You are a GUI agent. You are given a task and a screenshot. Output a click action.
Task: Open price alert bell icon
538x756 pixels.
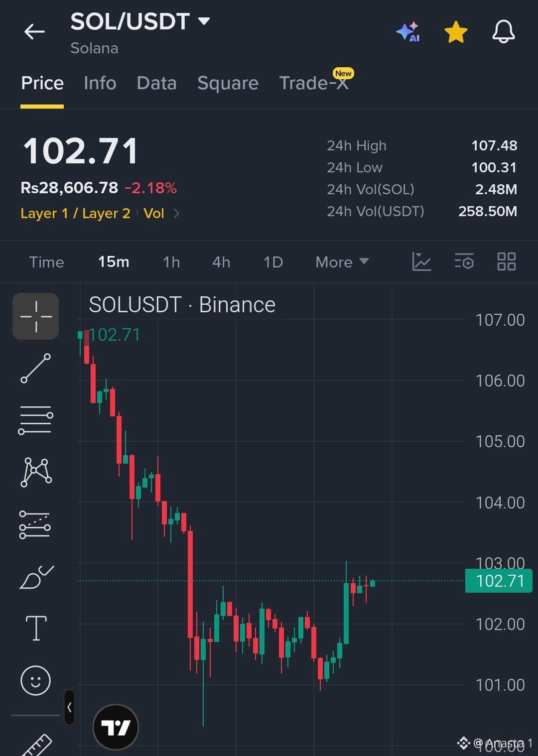[504, 32]
